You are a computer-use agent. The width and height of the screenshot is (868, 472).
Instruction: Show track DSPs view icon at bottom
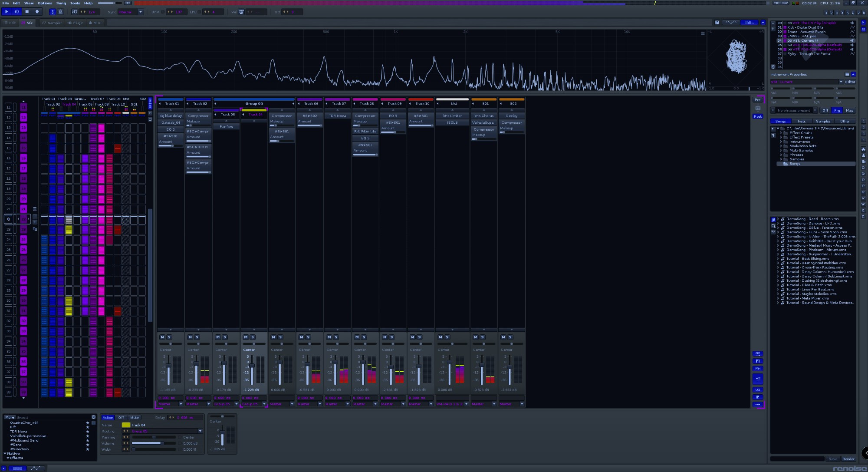pos(17,468)
